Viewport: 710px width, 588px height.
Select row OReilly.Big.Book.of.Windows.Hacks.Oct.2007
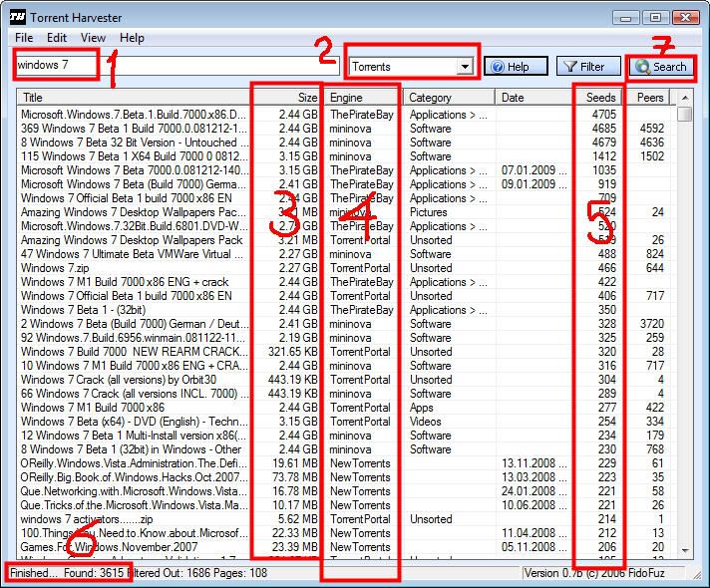[x=344, y=477]
